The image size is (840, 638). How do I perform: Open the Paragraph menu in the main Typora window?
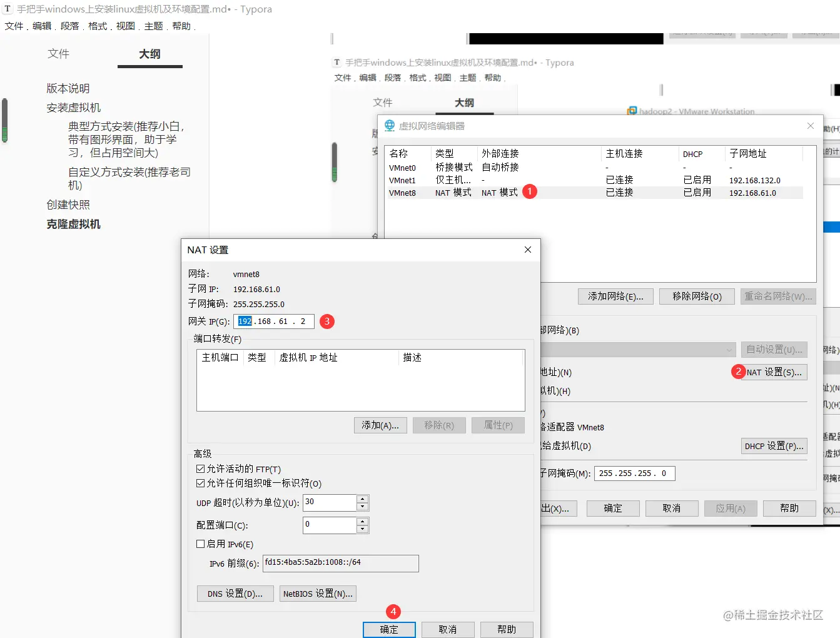pyautogui.click(x=70, y=26)
